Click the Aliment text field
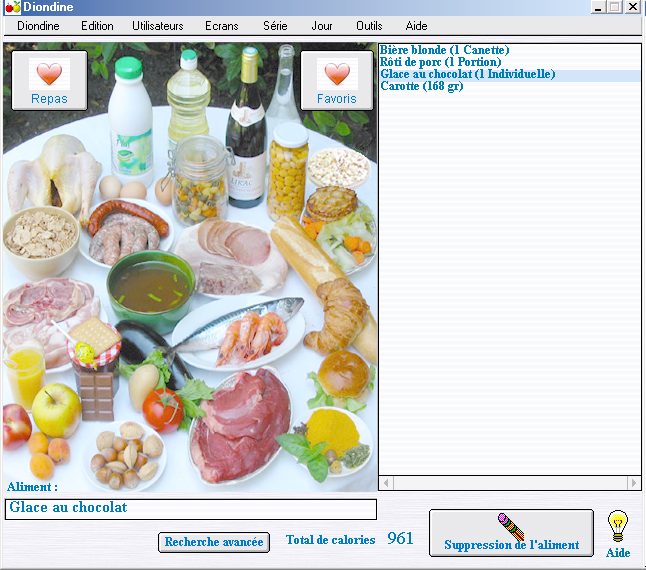Viewport: 646px width, 570px height. (x=191, y=509)
